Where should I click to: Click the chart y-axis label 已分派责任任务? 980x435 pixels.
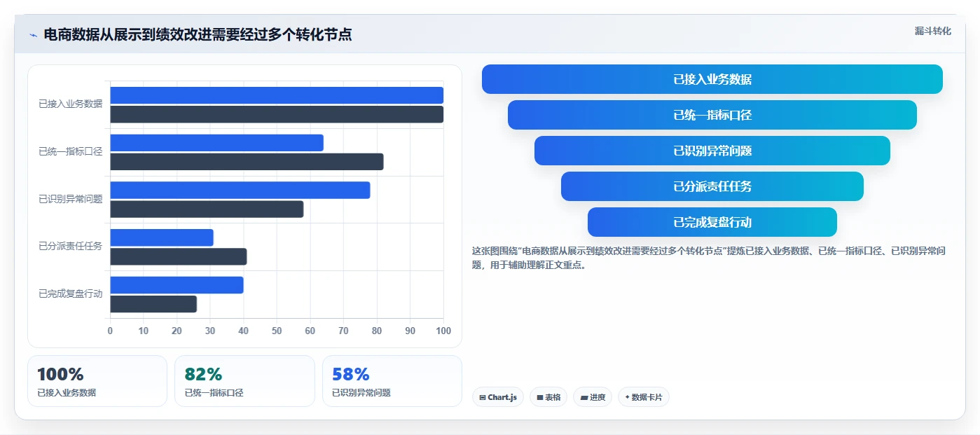(71, 246)
